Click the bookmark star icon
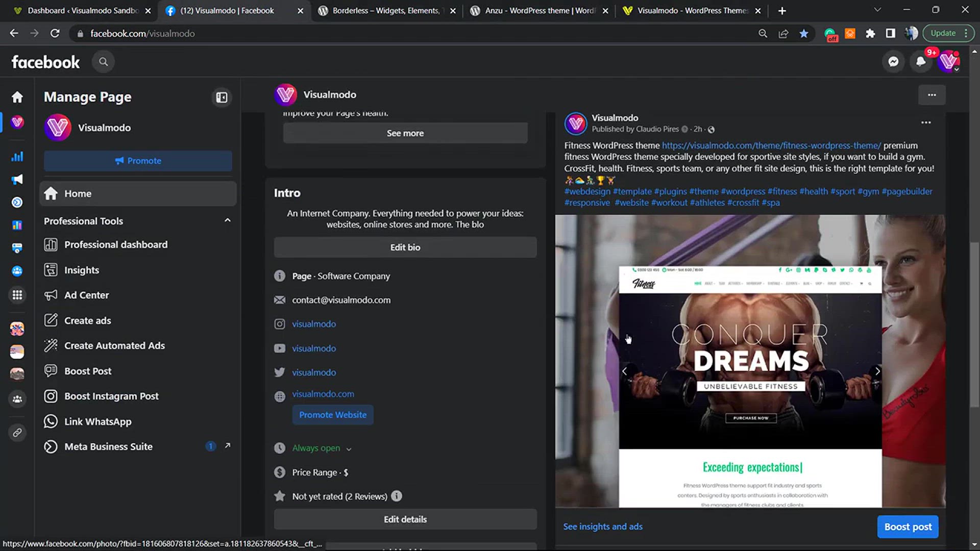 pos(804,33)
